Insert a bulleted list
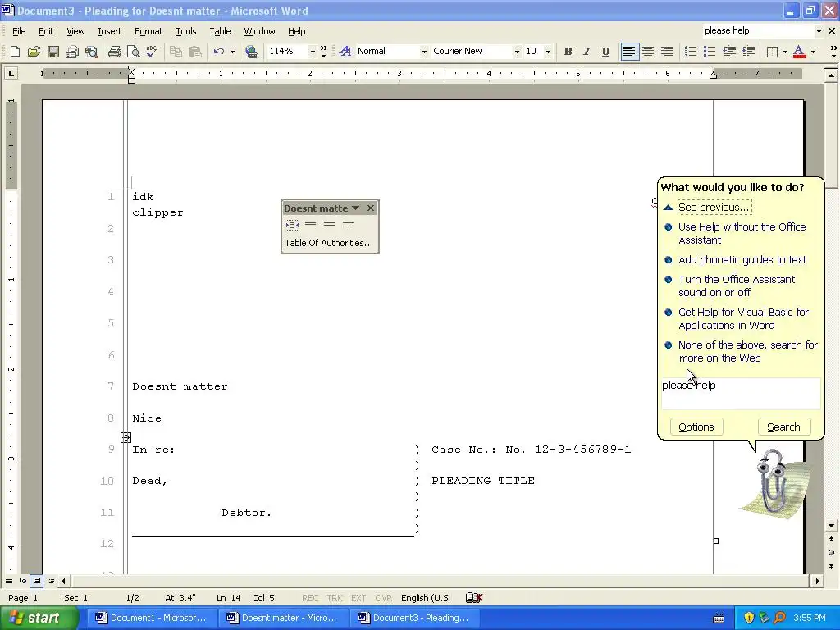This screenshot has width=840, height=630. [710, 52]
